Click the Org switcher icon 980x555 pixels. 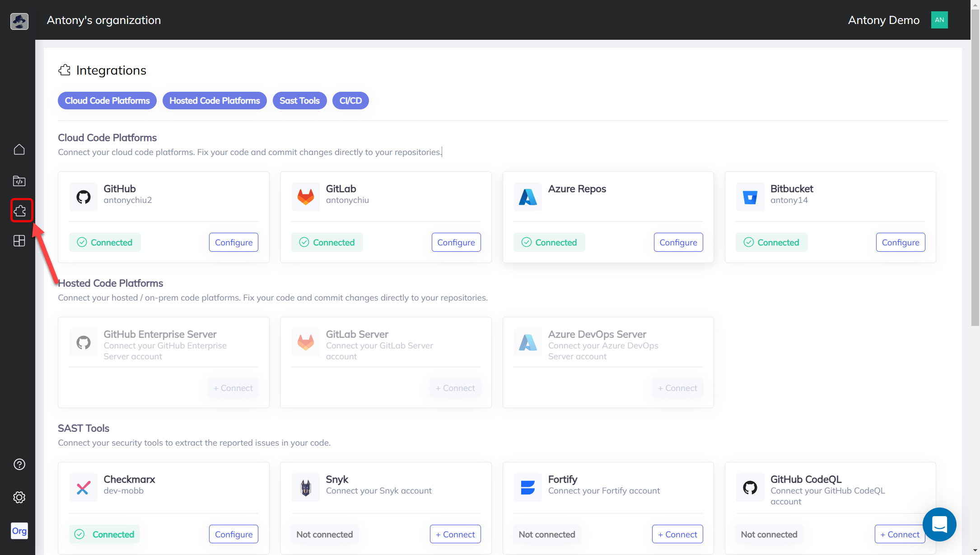pyautogui.click(x=19, y=531)
